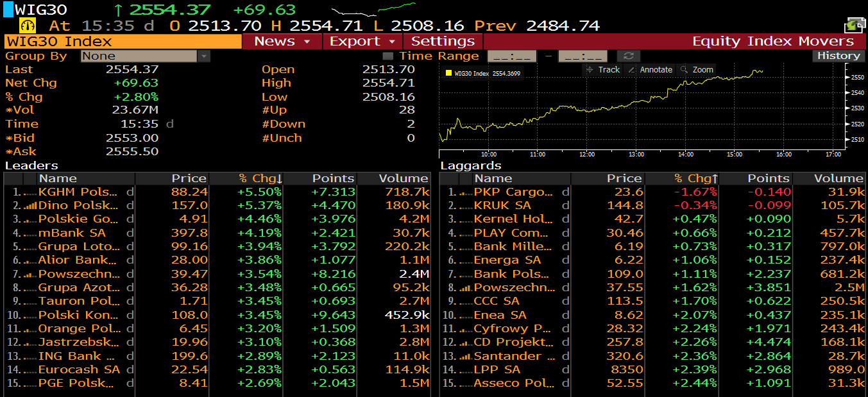Open the Group By dropdown
The width and height of the screenshot is (868, 397).
click(x=146, y=56)
